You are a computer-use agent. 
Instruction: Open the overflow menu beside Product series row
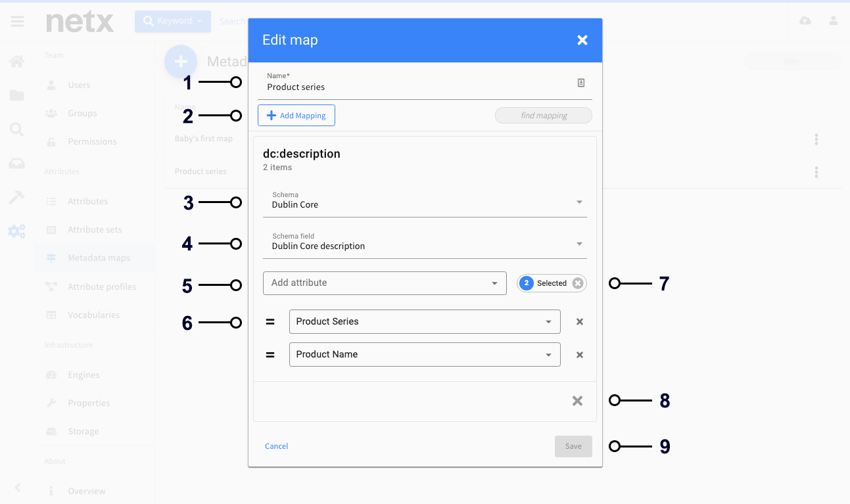(816, 172)
